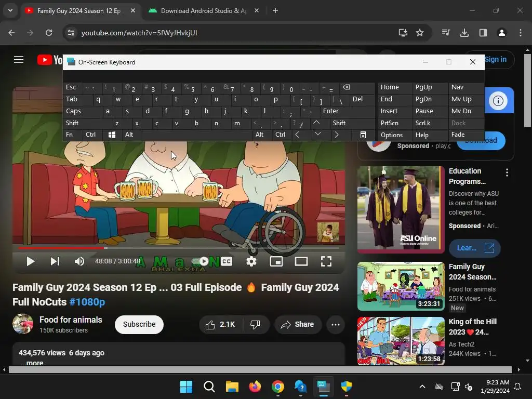
Task: Click up arrow key on On-Screen Keyboard
Action: click(x=316, y=123)
